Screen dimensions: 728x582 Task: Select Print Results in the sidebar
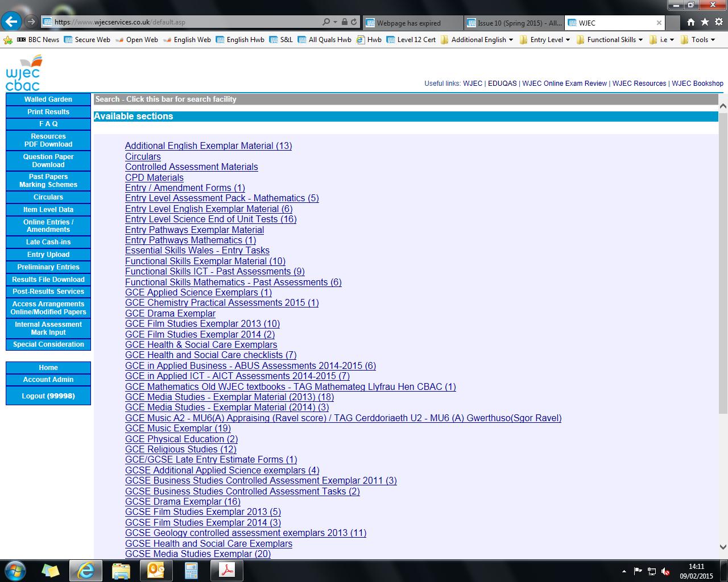tap(48, 112)
